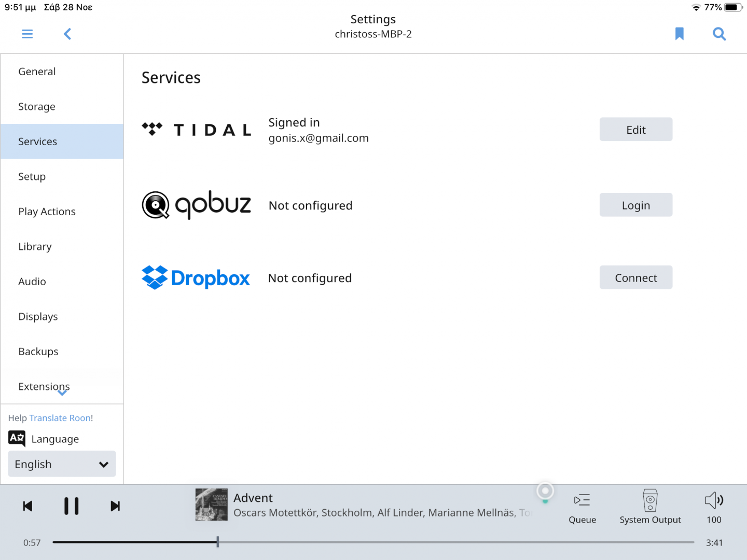
Task: Open the Library settings tab
Action: coord(62,246)
